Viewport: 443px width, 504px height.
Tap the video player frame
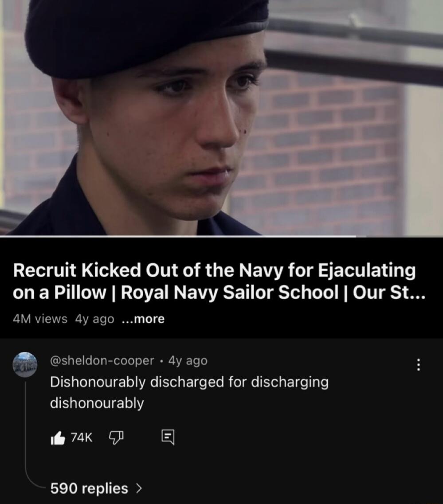pyautogui.click(x=222, y=117)
